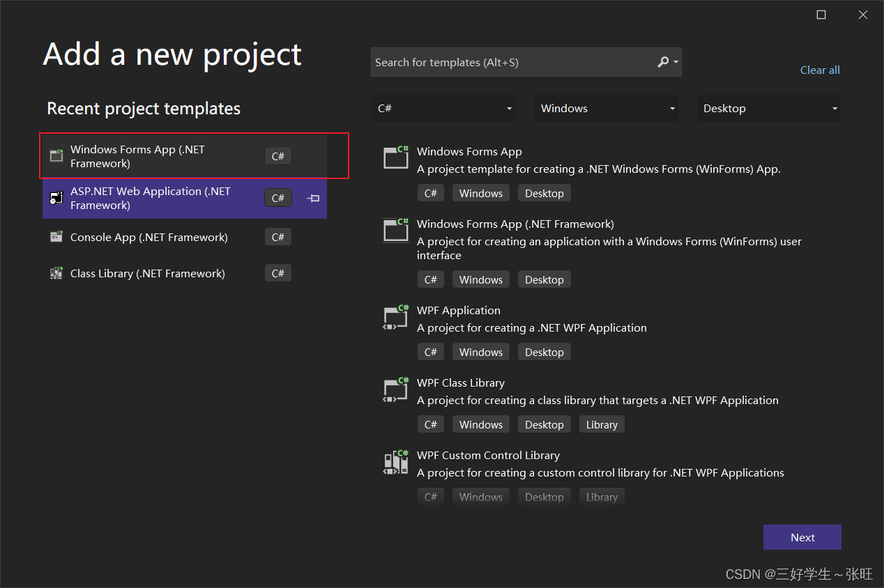Click the .NET WPF Application description text
This screenshot has height=588, width=884.
point(532,327)
